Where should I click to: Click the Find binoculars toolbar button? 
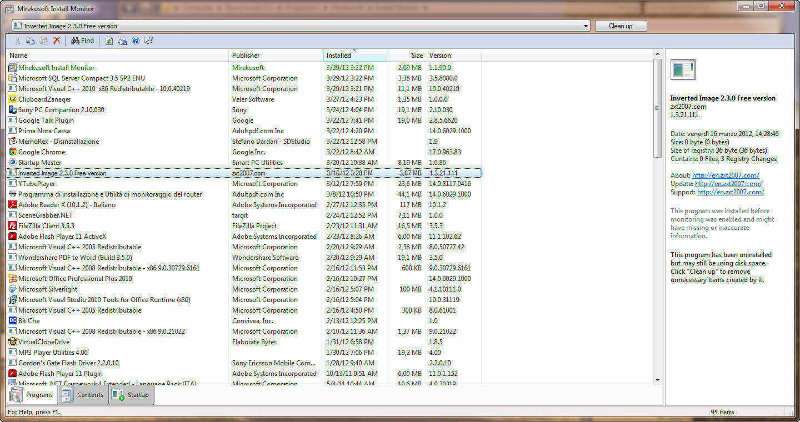pyautogui.click(x=82, y=41)
